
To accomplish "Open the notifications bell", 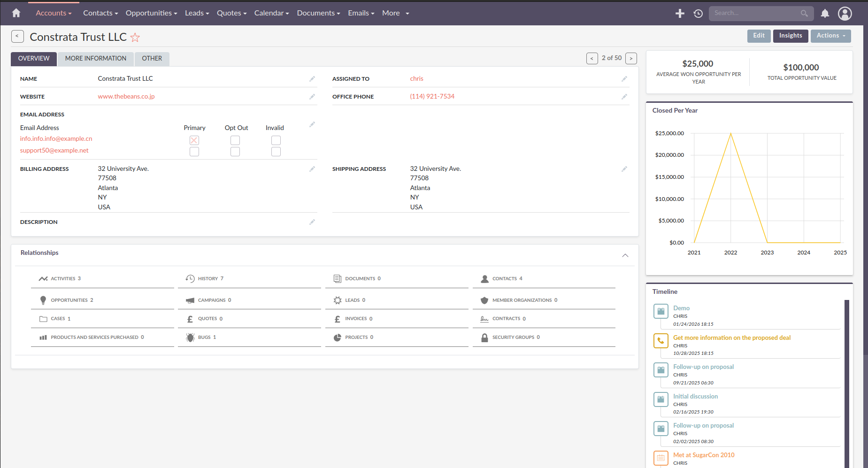I will [x=825, y=14].
